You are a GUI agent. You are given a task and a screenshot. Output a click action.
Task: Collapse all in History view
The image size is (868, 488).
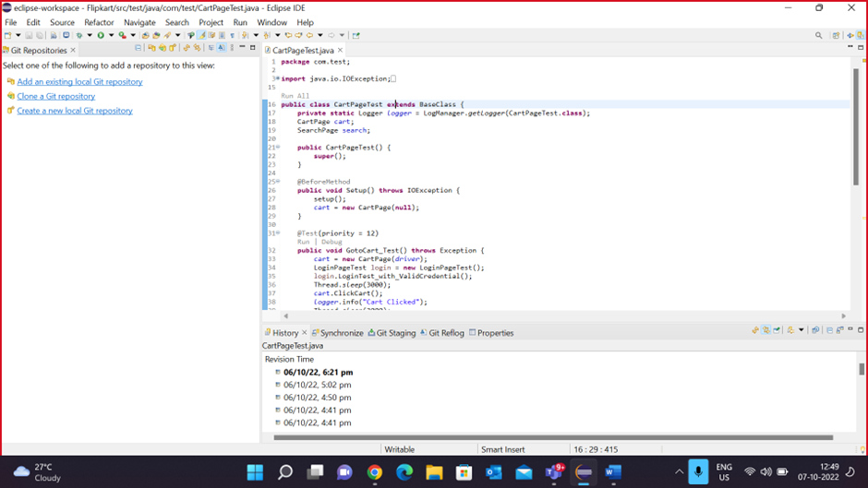pyautogui.click(x=829, y=330)
